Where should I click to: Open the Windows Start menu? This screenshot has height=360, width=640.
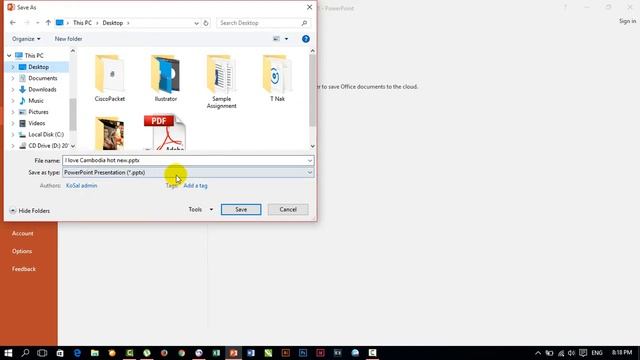(8, 353)
